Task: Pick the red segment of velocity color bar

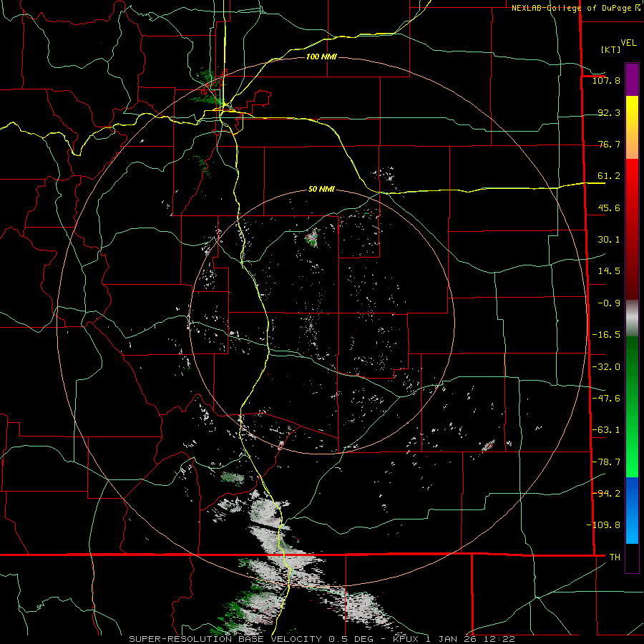Action: pos(632,229)
